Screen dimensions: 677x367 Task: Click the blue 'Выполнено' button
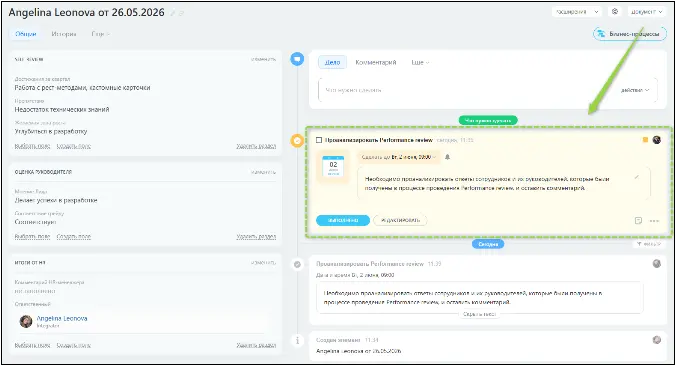coord(343,220)
